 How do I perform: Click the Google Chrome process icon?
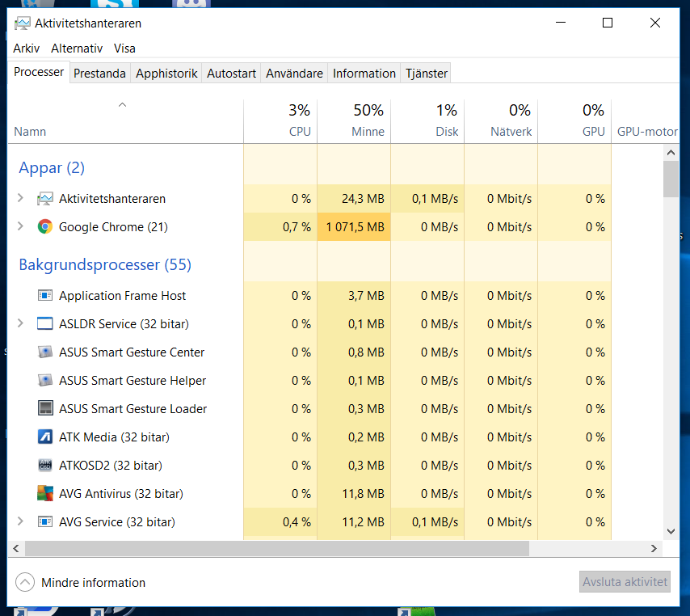[x=45, y=227]
